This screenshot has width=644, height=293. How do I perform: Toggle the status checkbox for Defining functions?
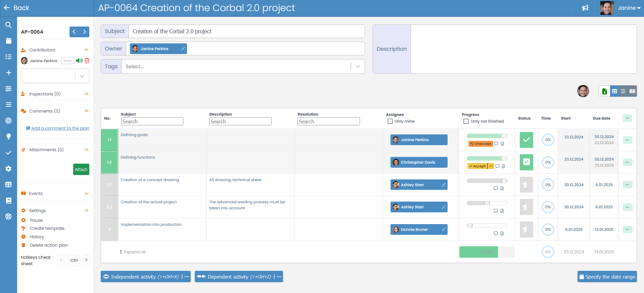(526, 162)
